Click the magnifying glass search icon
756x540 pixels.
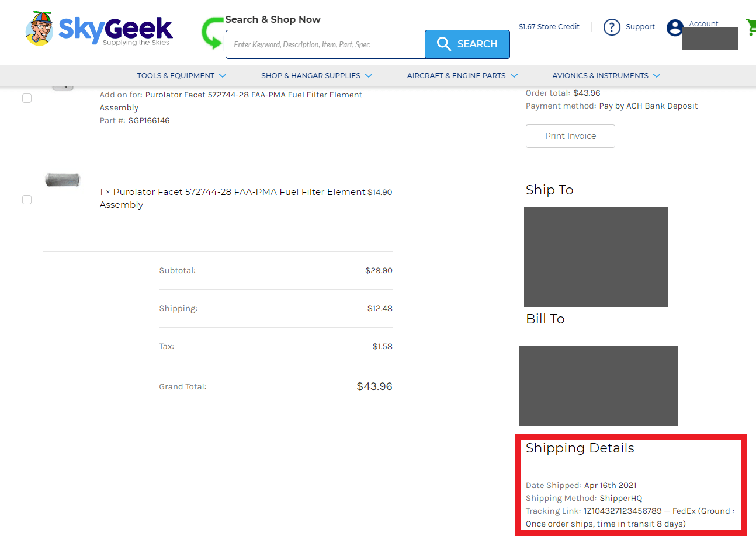point(443,44)
